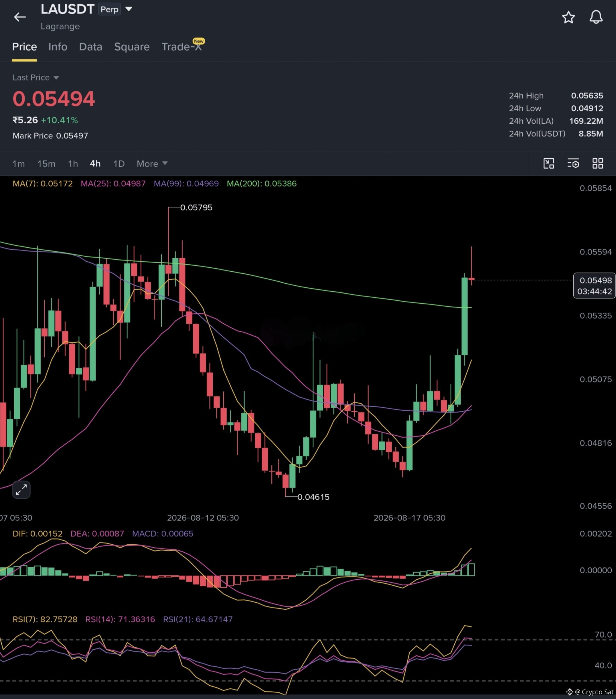Open price alerts via bell icon
The height and width of the screenshot is (699, 616).
tap(596, 17)
